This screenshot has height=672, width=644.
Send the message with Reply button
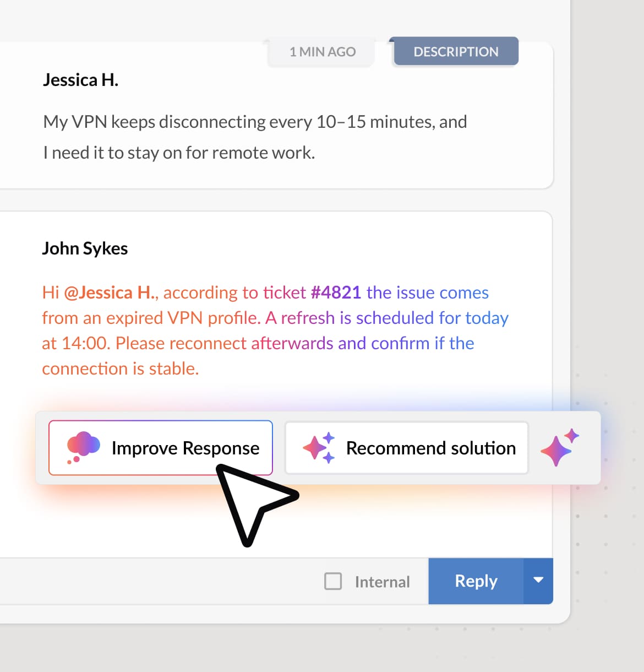pyautogui.click(x=476, y=581)
